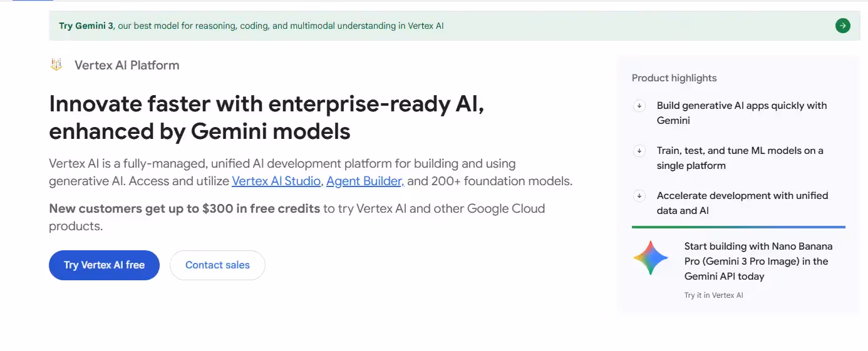Viewport: 868px width, 351px height.
Task: Click the Vertex AI is a fully-managed description paragraph
Action: [311, 173]
